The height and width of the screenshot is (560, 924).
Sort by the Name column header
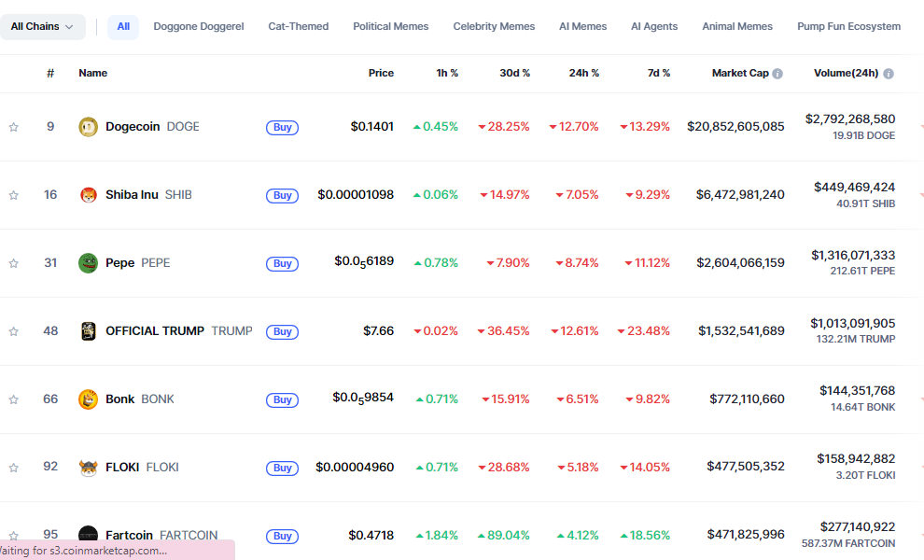point(93,73)
